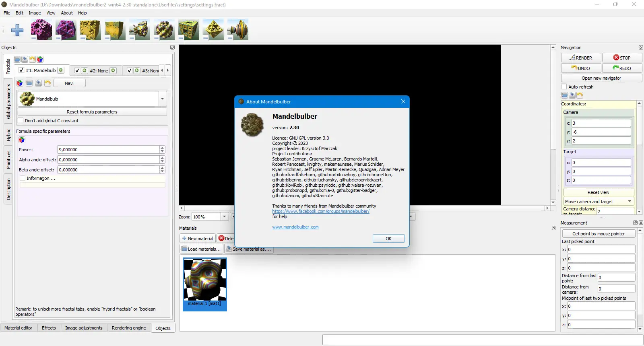Switch to the Global parameters side tab
The height and width of the screenshot is (346, 644).
coord(8,101)
